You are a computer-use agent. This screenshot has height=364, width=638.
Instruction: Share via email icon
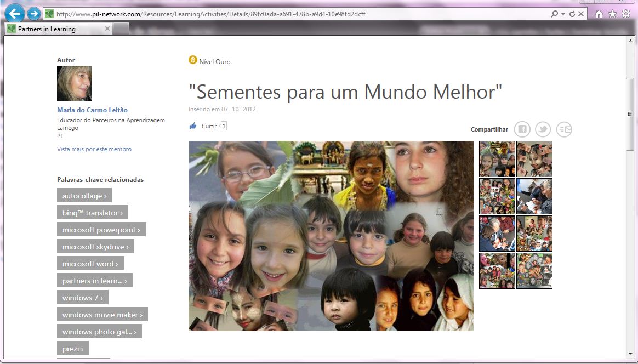coord(564,129)
